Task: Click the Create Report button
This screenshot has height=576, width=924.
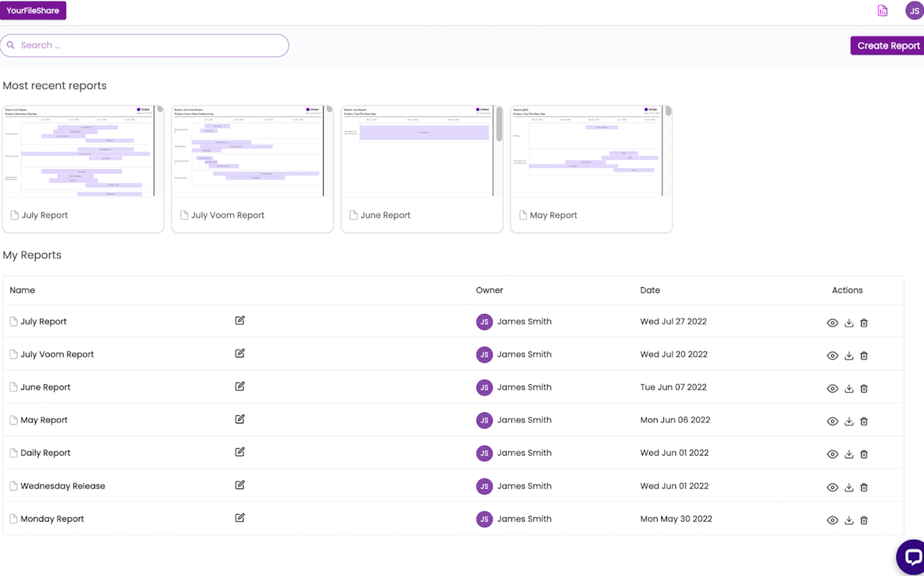Action: coord(887,45)
